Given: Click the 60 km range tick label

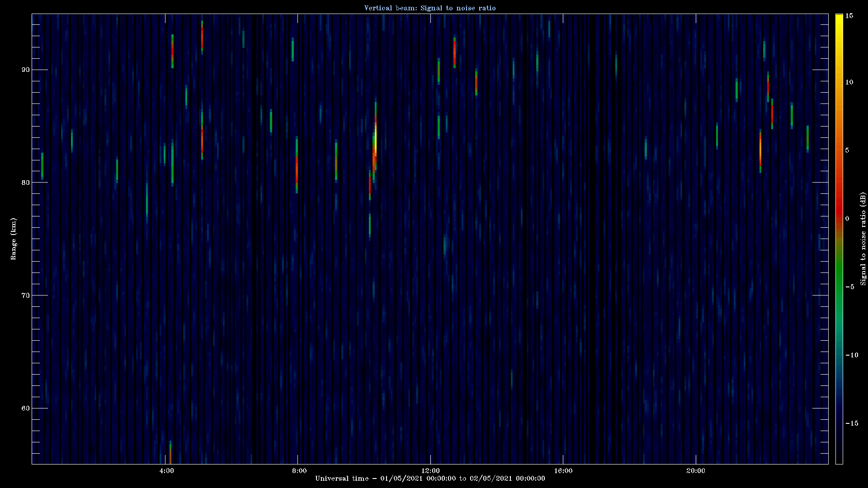Looking at the screenshot, I should 25,408.
